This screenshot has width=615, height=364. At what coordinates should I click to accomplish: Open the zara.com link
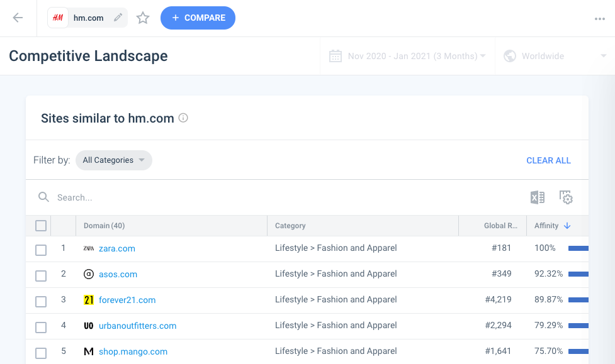pos(117,248)
